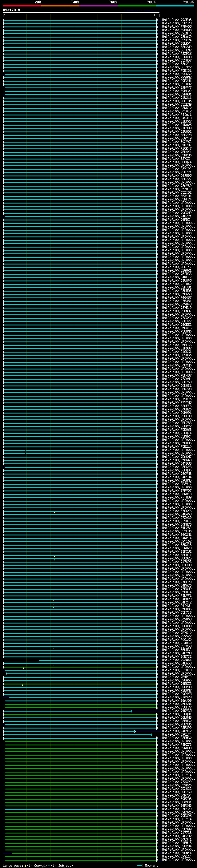Screen dimensions: 197x868
Task: Click hit label UniRef100_Q93WX4
Action: tap(176, 660)
